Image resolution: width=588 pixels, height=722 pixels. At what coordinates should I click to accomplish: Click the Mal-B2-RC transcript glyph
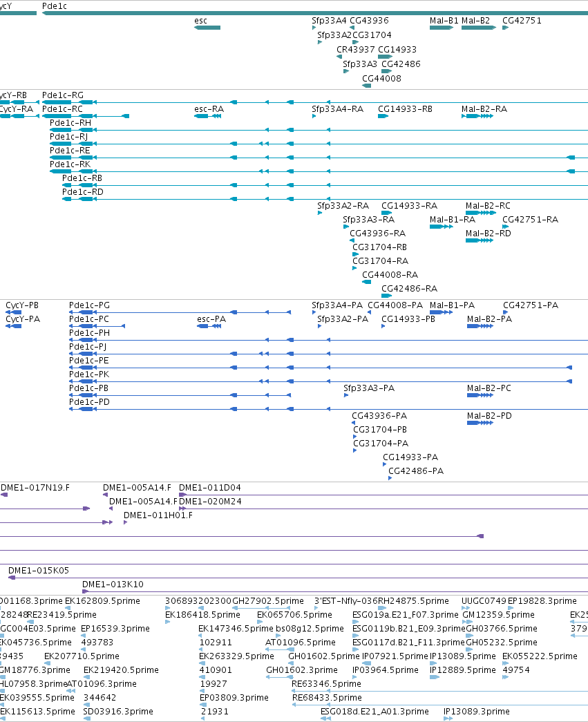[x=481, y=213]
